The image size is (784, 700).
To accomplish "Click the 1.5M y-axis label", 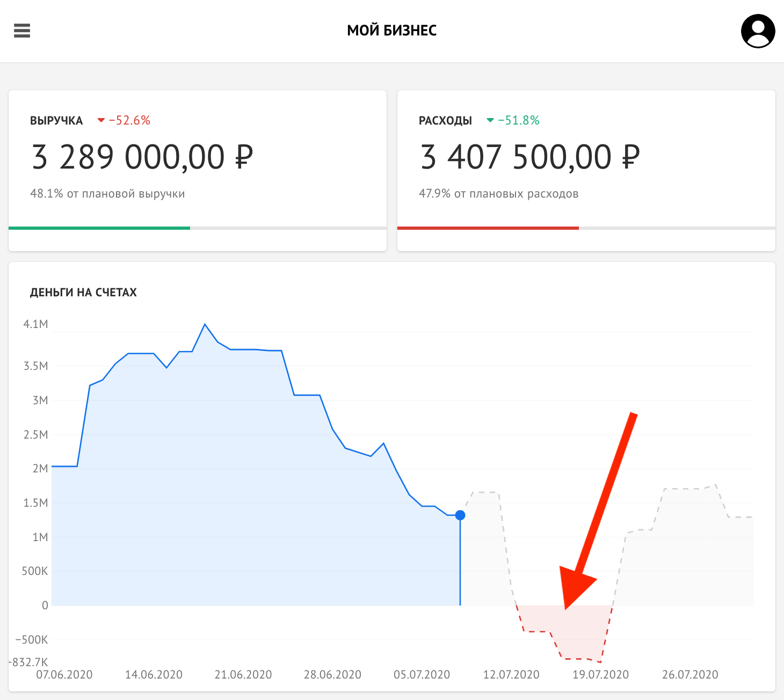I will click(x=35, y=503).
